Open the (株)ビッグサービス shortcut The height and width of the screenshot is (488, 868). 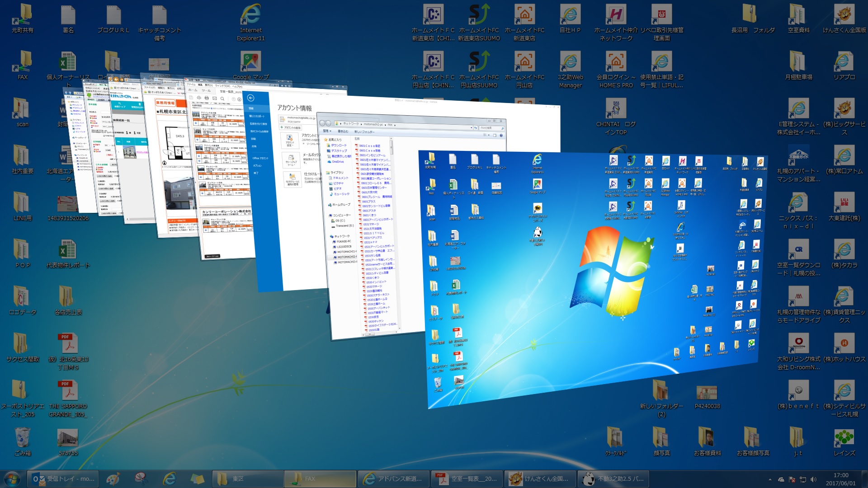pos(844,117)
